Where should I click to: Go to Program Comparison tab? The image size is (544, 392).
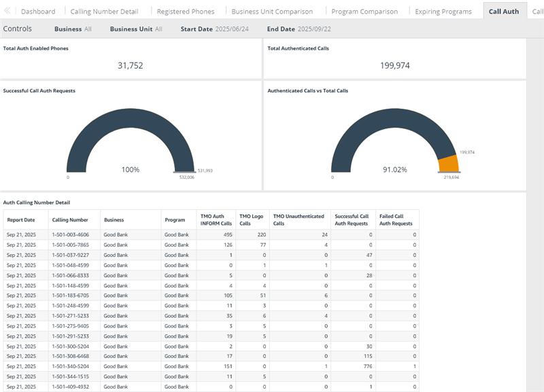364,12
